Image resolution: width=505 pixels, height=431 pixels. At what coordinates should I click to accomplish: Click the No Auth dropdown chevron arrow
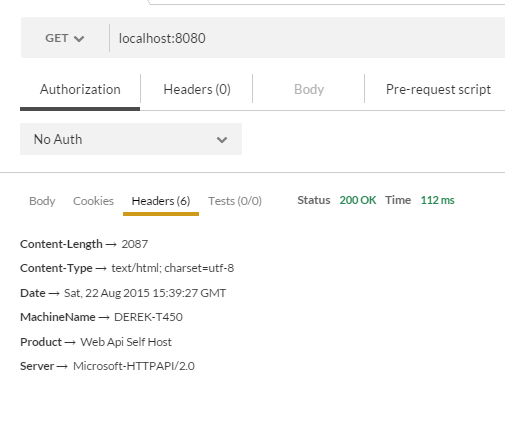222,140
